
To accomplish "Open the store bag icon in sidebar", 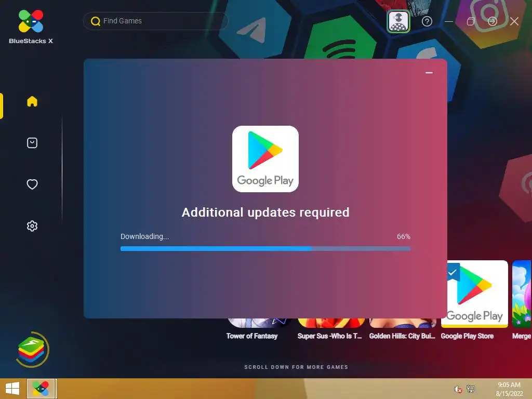I will [x=32, y=143].
